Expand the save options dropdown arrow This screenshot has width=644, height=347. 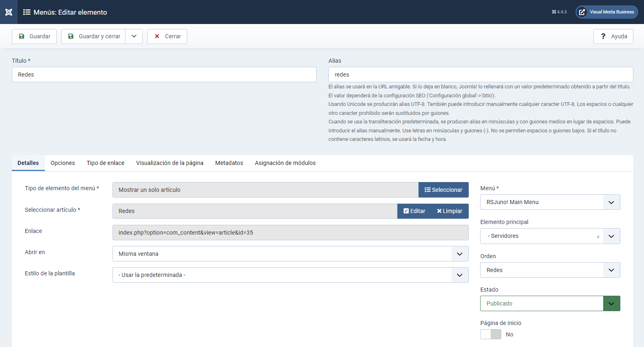point(134,36)
